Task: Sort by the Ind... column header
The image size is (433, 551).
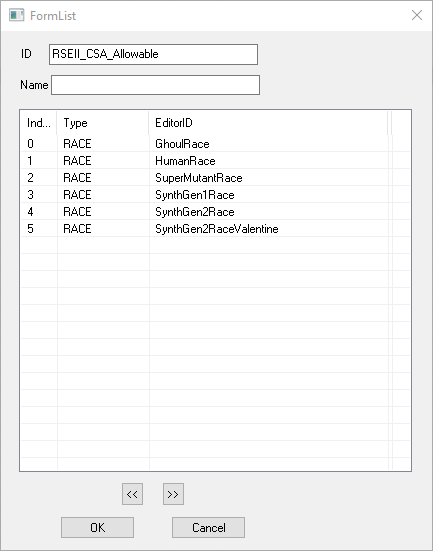Action: [39, 123]
